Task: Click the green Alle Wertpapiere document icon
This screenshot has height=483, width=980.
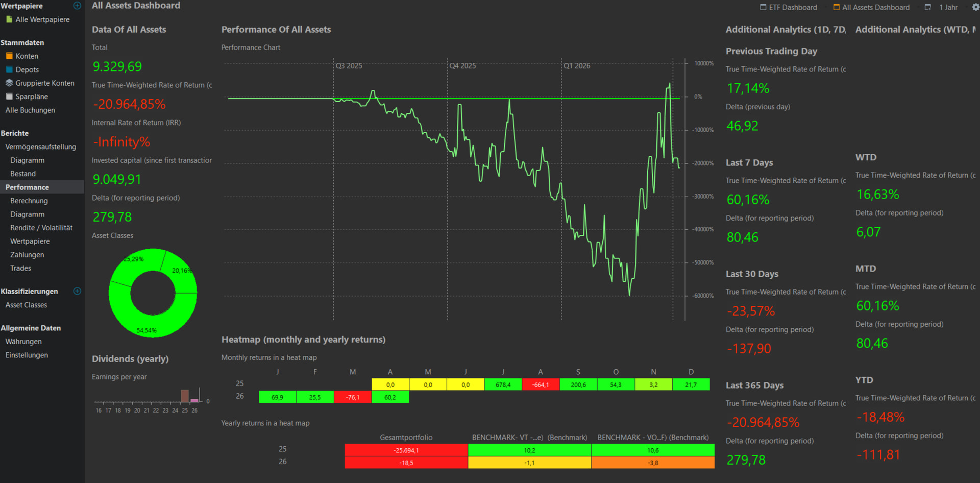Action: point(9,19)
